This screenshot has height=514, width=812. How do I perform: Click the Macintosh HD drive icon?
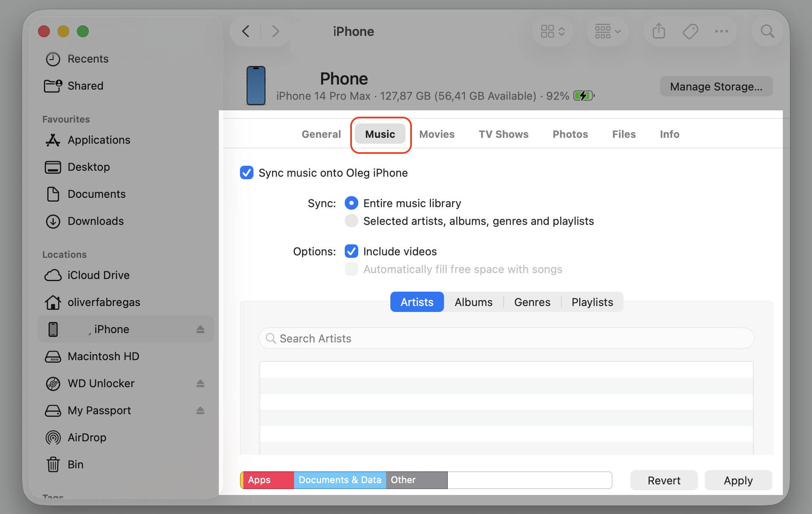[53, 356]
